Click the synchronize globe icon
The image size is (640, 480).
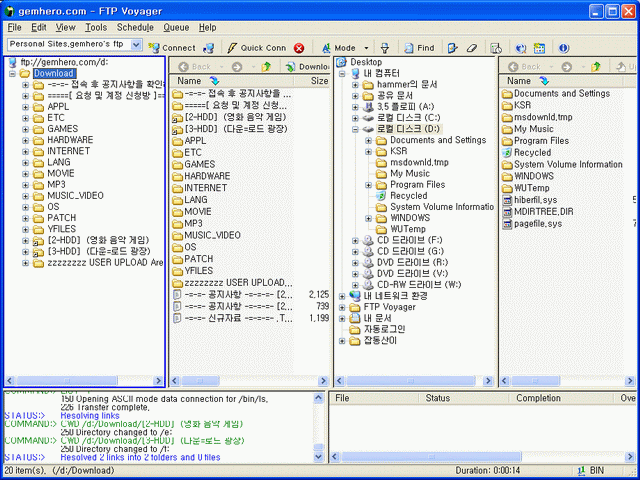(x=520, y=48)
